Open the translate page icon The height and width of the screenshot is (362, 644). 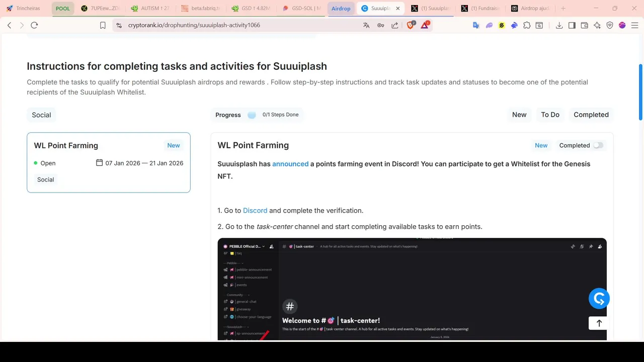pyautogui.click(x=366, y=25)
